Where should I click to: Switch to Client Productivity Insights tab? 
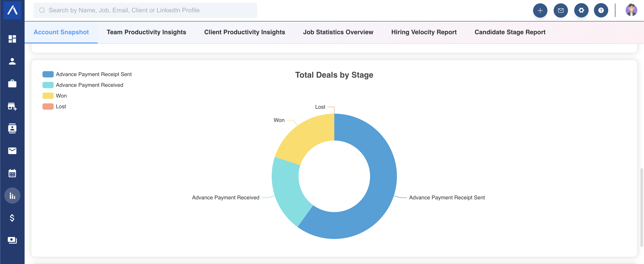click(244, 32)
